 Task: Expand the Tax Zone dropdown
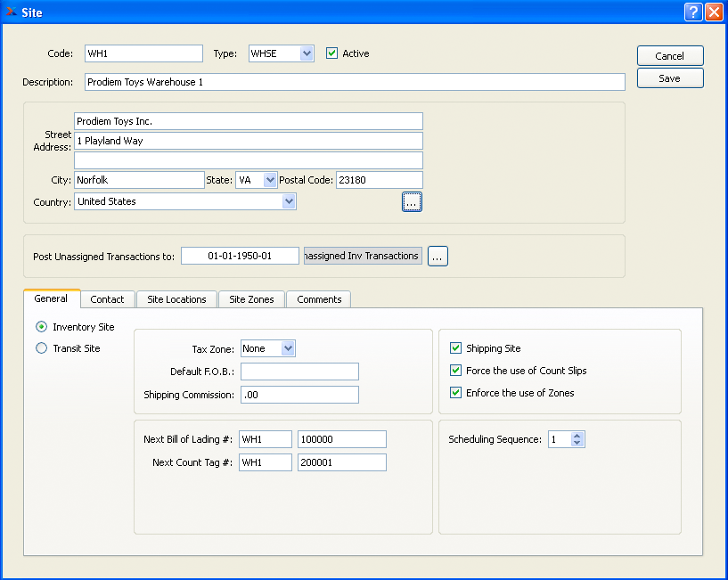[x=288, y=349]
